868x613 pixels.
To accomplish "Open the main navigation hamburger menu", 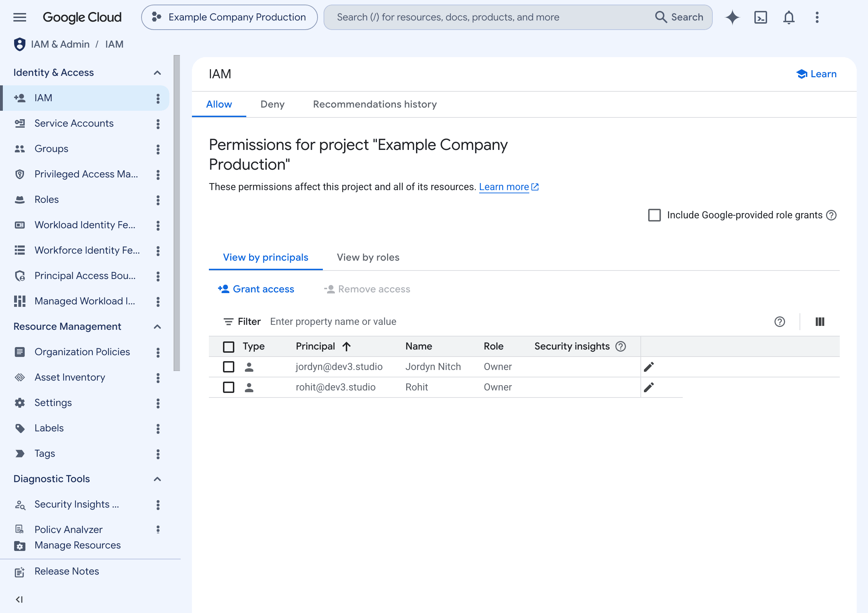I will 20,17.
